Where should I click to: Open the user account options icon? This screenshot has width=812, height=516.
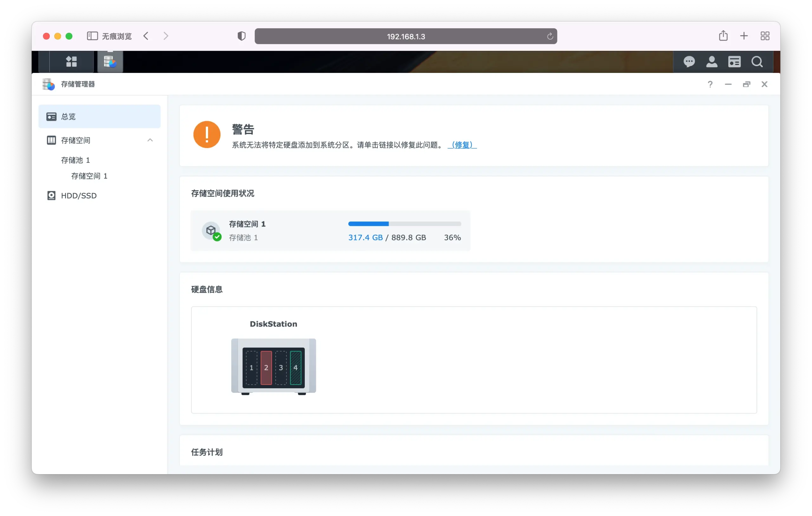711,62
